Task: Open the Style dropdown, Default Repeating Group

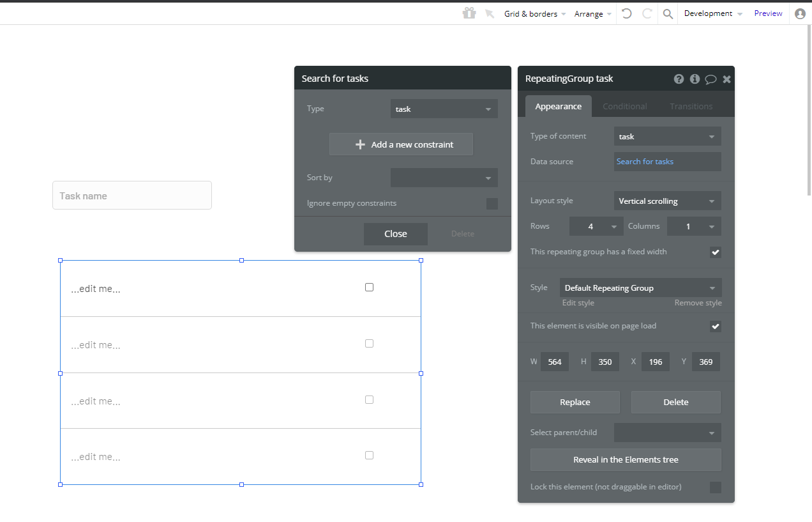Action: click(x=640, y=288)
